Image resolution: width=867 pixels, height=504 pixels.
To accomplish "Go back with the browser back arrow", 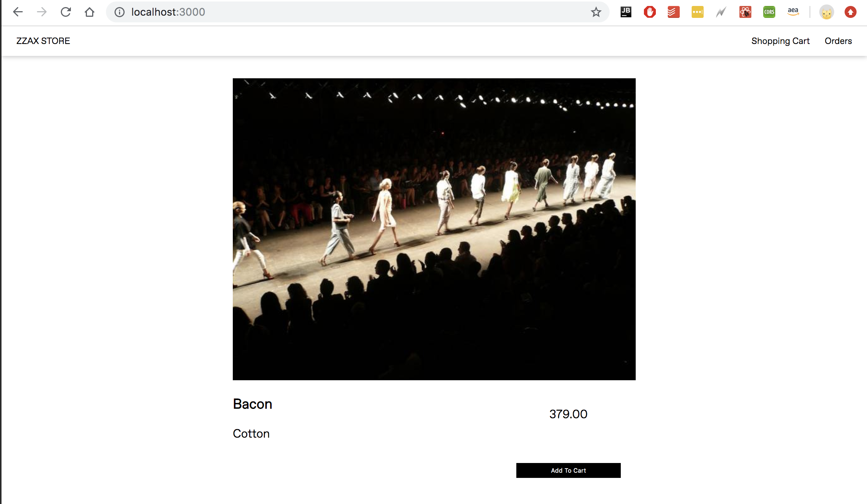I will [18, 12].
